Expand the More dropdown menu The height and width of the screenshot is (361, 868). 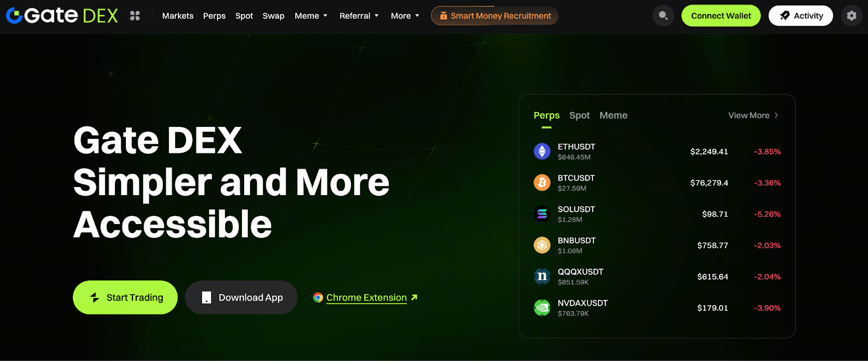pos(405,16)
